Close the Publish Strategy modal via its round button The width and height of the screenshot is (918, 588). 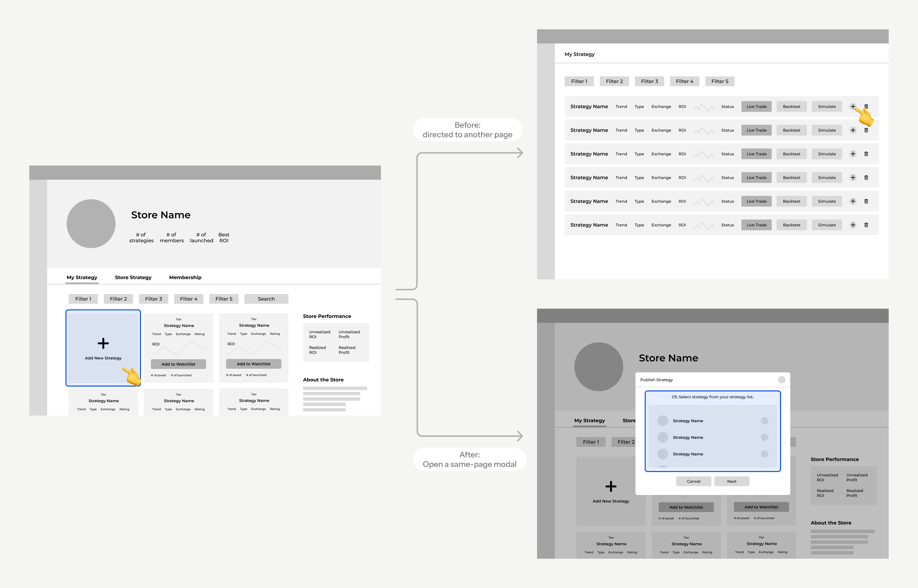[781, 379]
